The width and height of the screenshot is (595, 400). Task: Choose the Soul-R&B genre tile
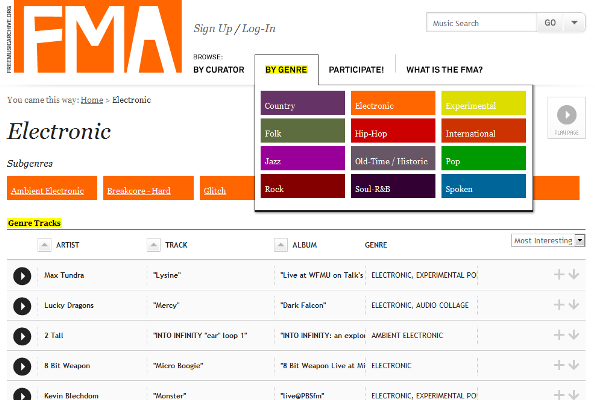(393, 186)
